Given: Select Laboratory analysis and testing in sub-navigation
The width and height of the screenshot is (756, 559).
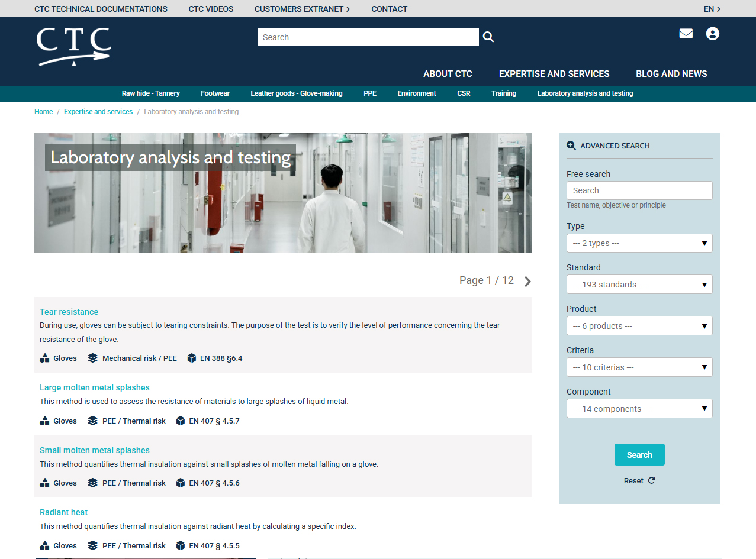Looking at the screenshot, I should (x=585, y=93).
